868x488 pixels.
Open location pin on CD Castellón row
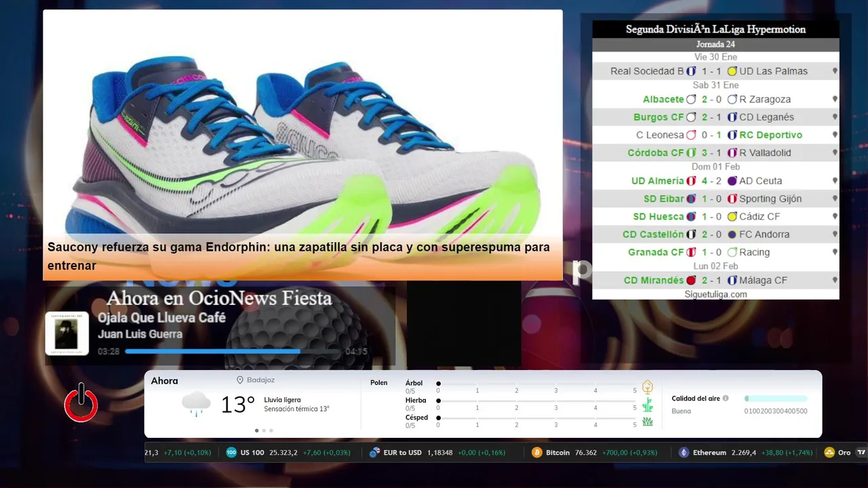click(x=835, y=235)
